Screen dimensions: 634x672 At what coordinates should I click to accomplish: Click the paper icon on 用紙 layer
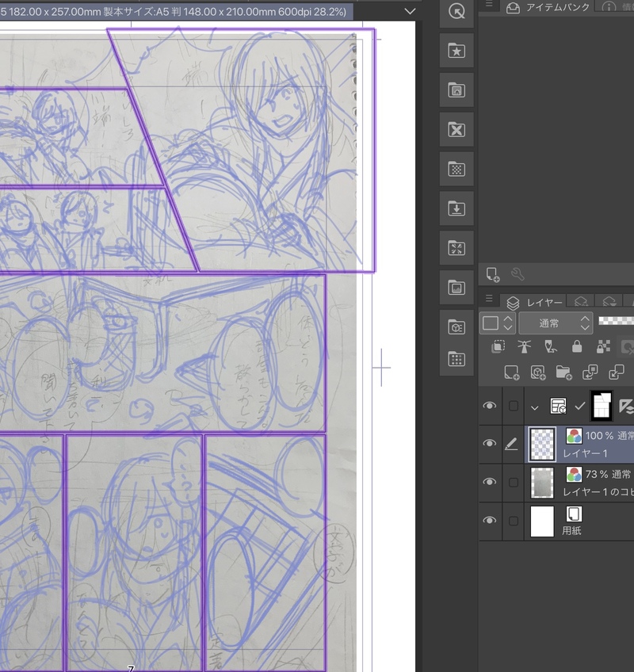pos(574,514)
